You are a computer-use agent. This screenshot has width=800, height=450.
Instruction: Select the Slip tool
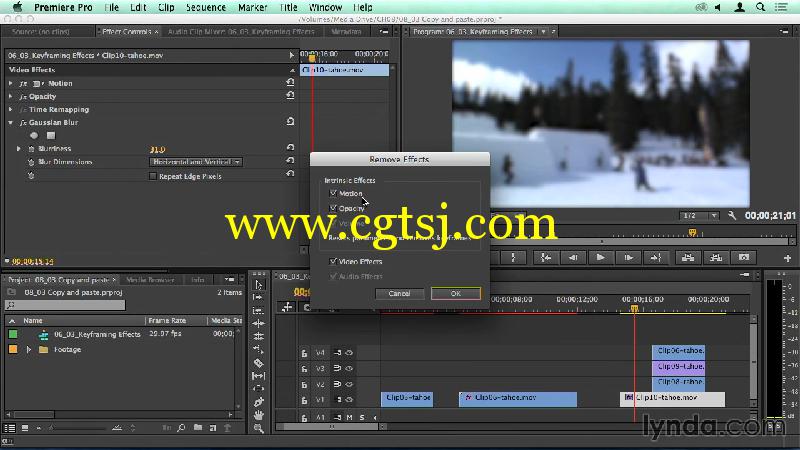[259, 376]
